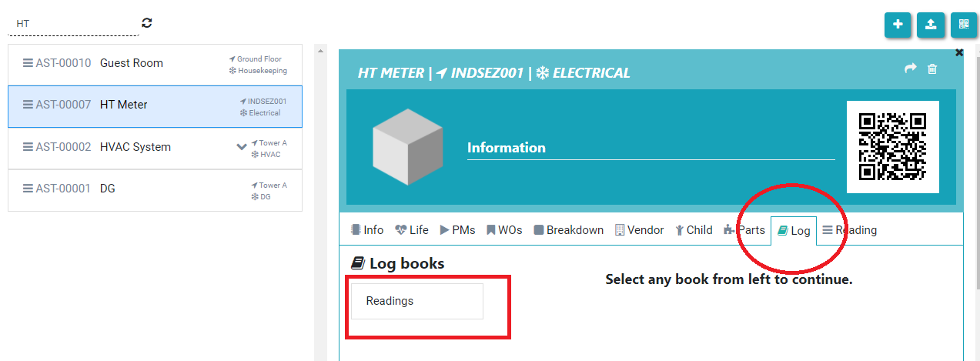
Task: Close the asset detail panel
Action: coord(959,53)
